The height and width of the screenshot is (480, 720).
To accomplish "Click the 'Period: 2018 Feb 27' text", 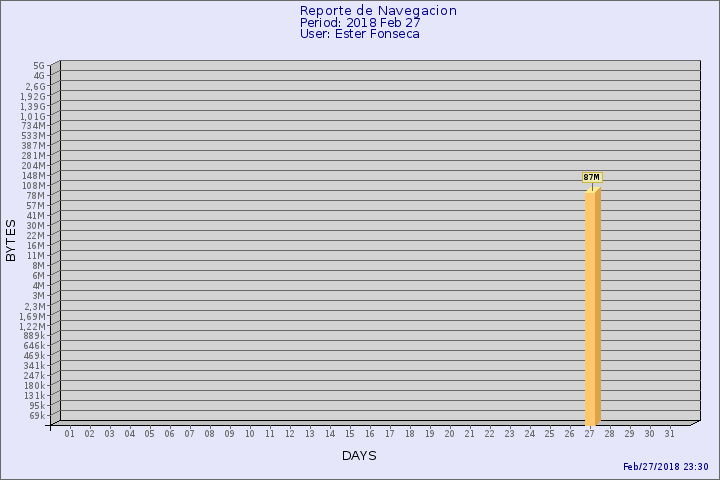I will (360, 22).
